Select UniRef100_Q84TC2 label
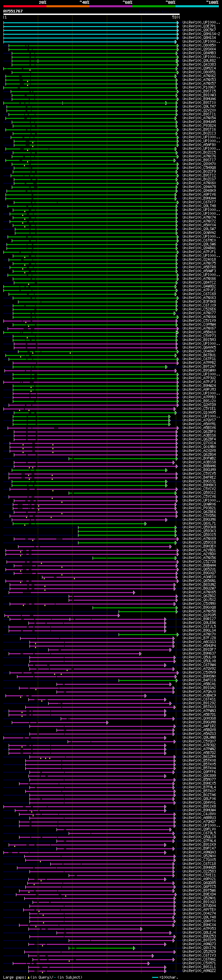The image size is (222, 980). pyautogui.click(x=199, y=282)
